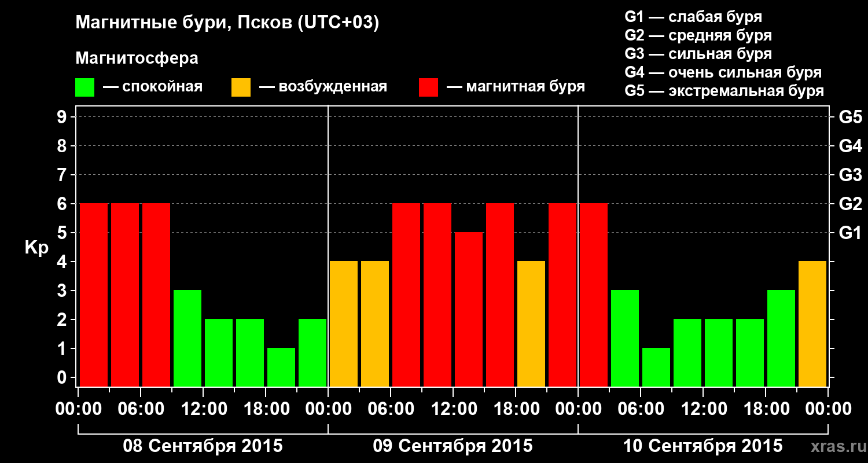Click the first yellow bar on 09 Сентября
Screen dimensions: 868x463
pos(344,324)
